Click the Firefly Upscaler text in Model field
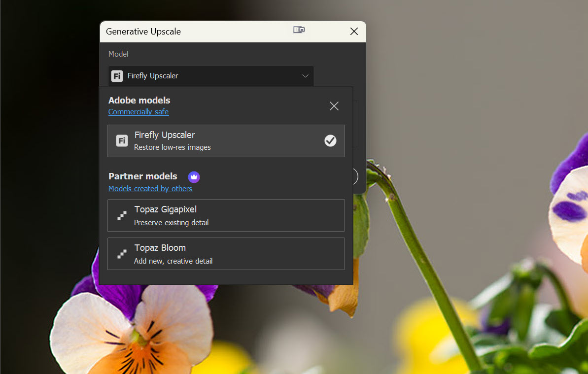The height and width of the screenshot is (374, 588). [x=153, y=76]
